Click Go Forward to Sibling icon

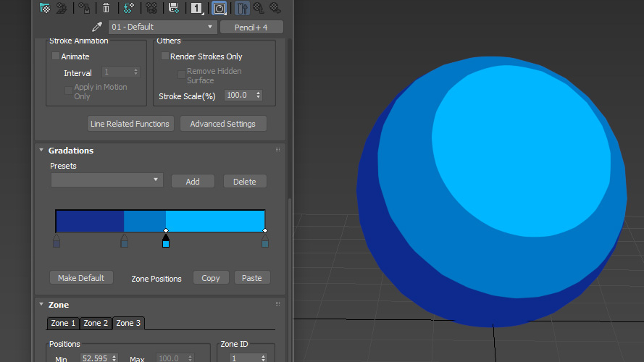[275, 8]
